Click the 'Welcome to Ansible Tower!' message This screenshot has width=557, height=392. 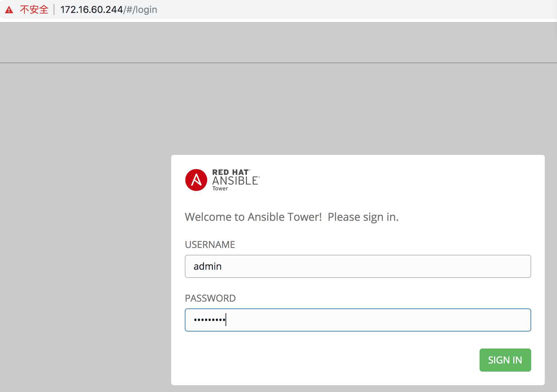[253, 217]
